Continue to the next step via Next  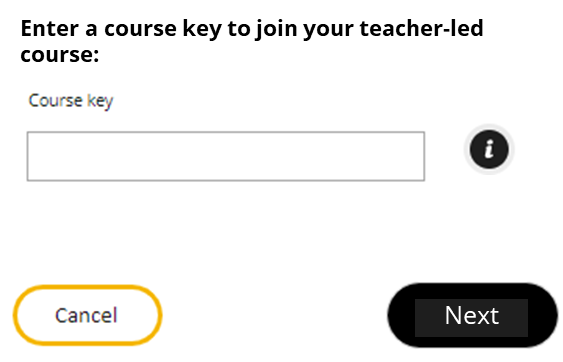472,315
